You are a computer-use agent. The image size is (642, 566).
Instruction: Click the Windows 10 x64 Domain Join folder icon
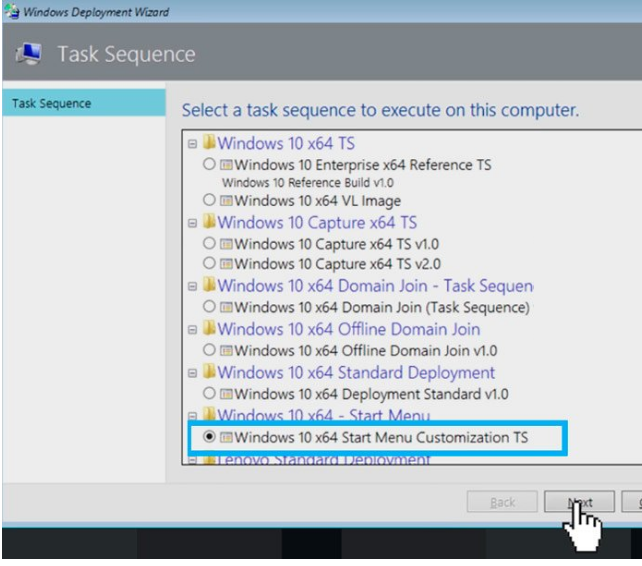209,284
